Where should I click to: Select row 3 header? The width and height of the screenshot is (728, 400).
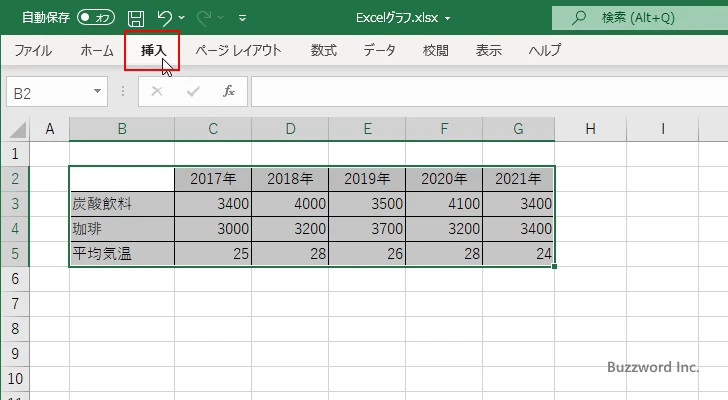coord(15,204)
